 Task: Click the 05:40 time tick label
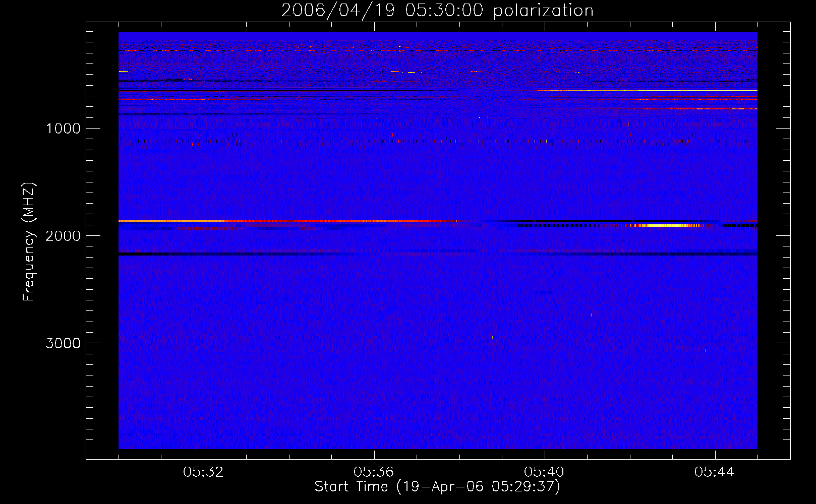coord(545,472)
